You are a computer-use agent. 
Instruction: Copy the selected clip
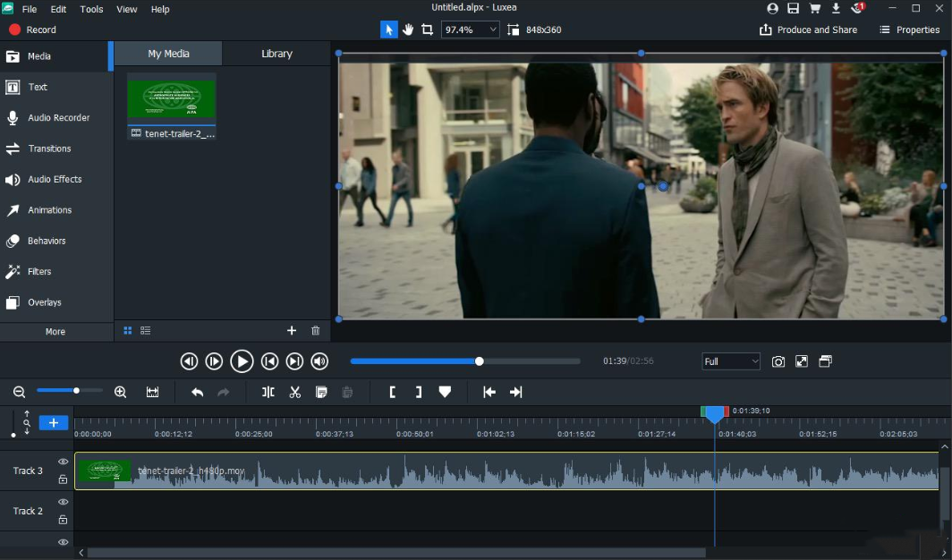click(x=321, y=392)
